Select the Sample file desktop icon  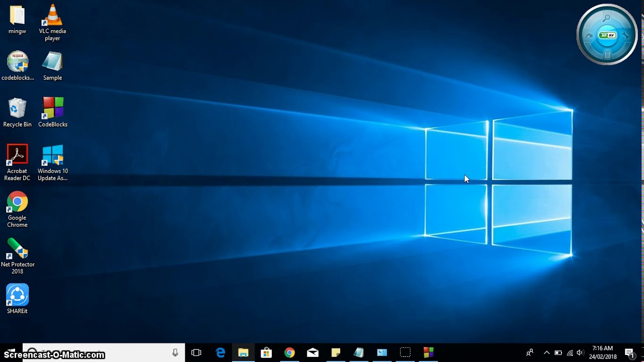pos(52,66)
